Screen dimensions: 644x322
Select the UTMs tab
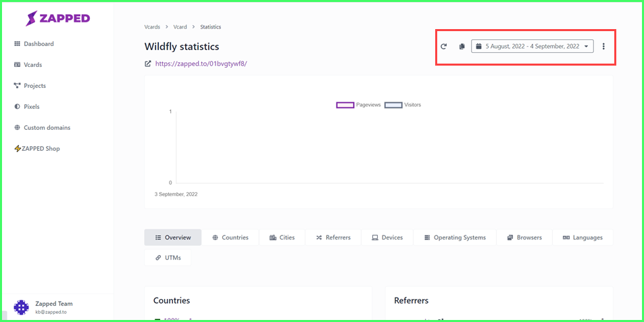pyautogui.click(x=168, y=258)
